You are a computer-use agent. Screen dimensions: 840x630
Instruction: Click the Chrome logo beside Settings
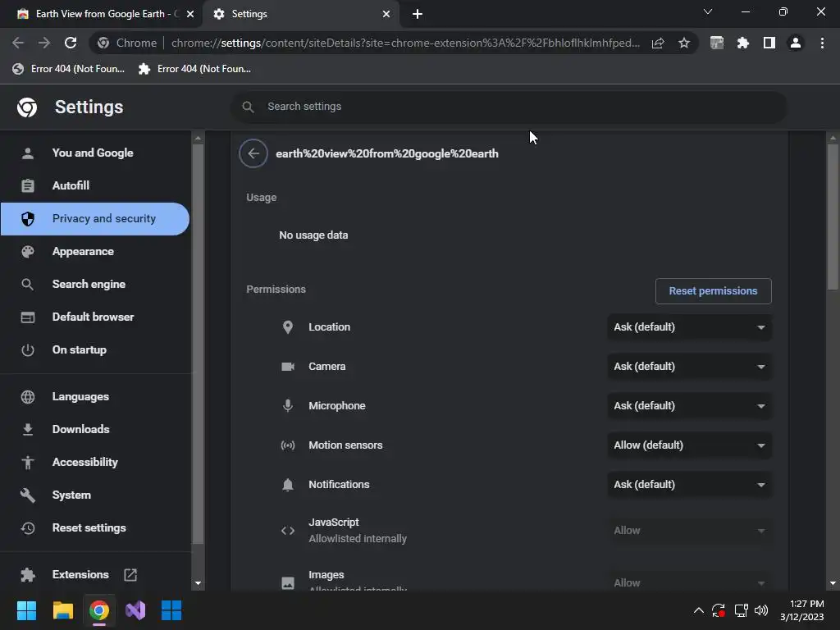[x=27, y=107]
